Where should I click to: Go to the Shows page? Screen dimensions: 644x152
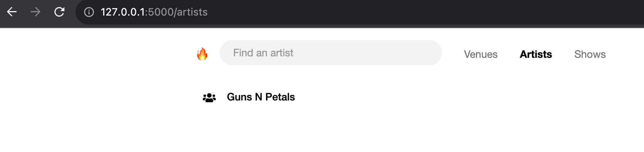tap(590, 54)
